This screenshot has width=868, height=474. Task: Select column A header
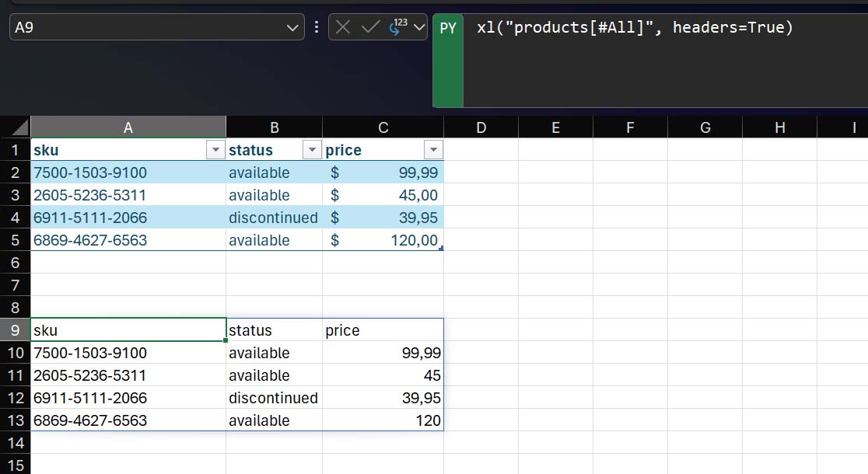pos(128,127)
